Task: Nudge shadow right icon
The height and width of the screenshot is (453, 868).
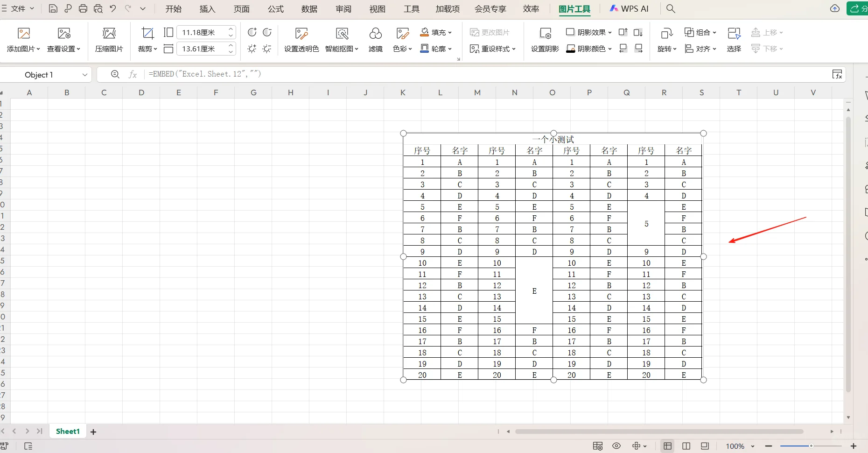Action: 638,49
